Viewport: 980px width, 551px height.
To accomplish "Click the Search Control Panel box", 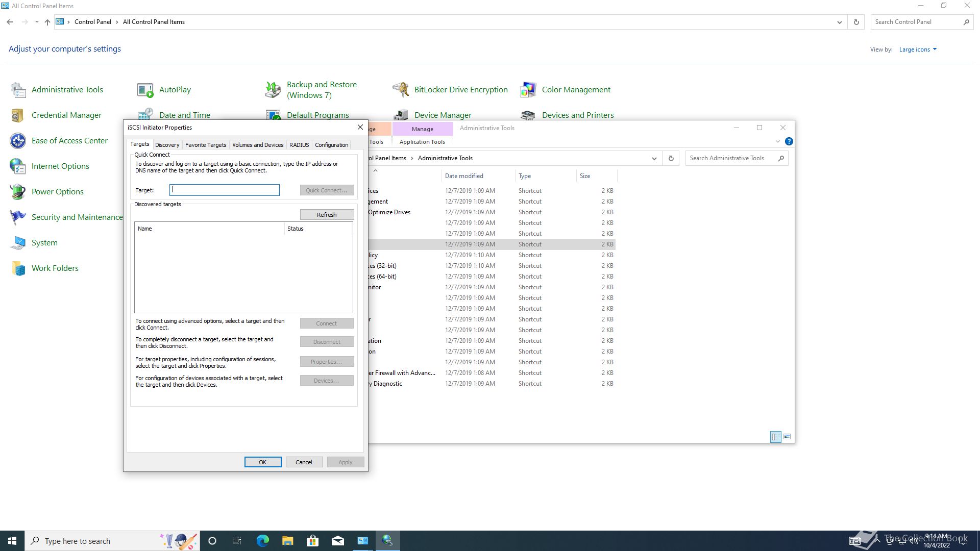I will pyautogui.click(x=922, y=22).
